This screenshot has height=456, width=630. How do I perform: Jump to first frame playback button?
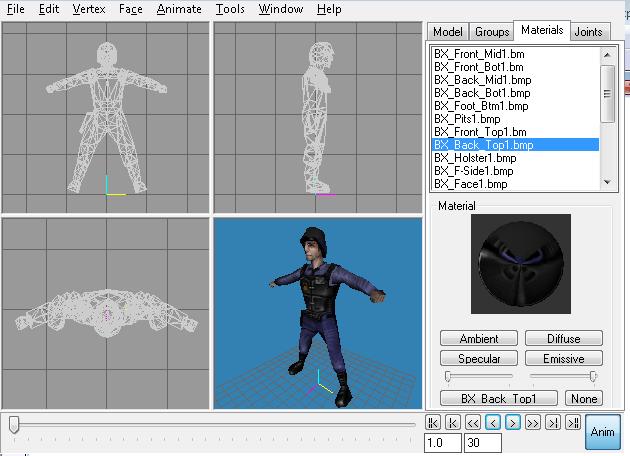coord(433,423)
